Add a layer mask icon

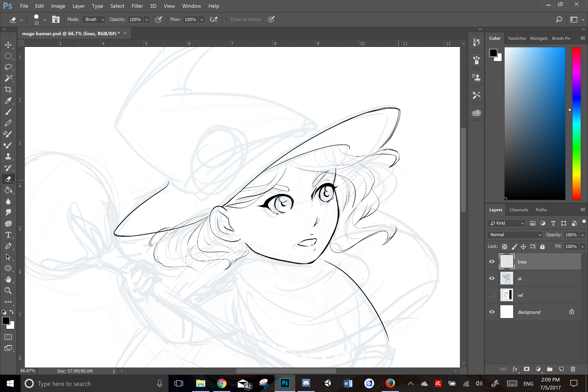(527, 369)
